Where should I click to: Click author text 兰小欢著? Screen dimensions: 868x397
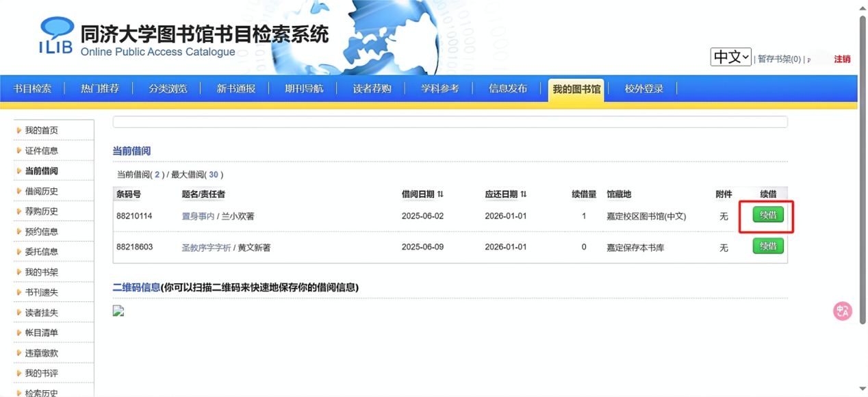pos(238,216)
